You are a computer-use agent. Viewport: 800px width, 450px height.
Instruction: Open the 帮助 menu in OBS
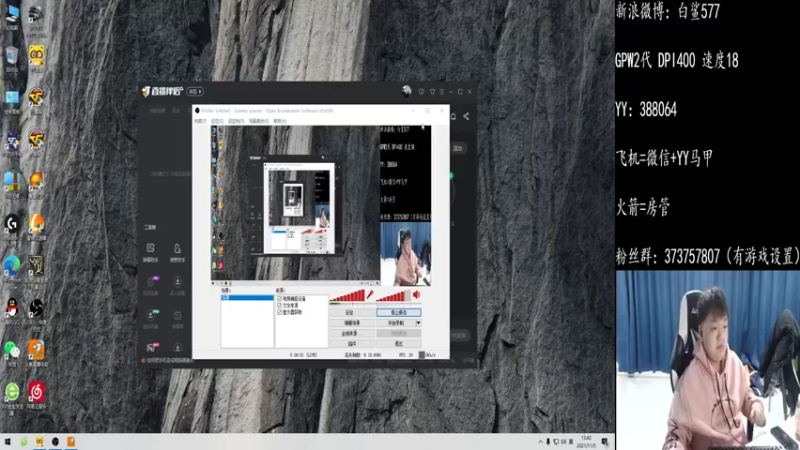280,121
